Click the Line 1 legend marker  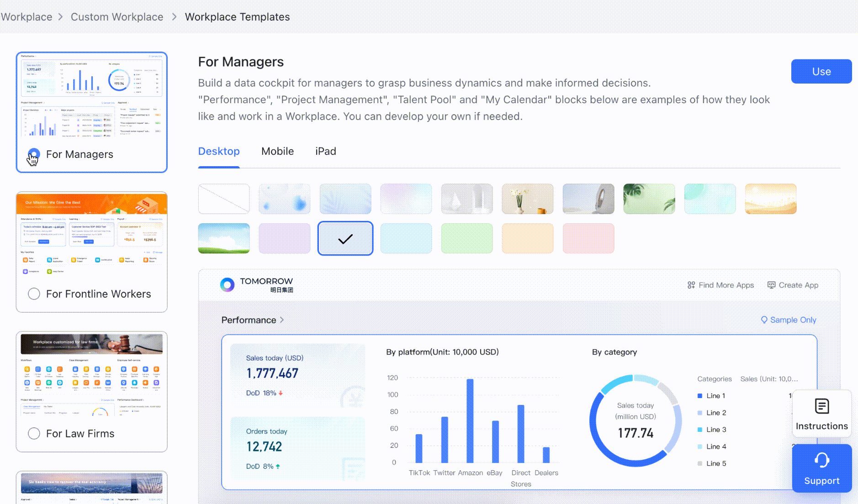pyautogui.click(x=700, y=396)
